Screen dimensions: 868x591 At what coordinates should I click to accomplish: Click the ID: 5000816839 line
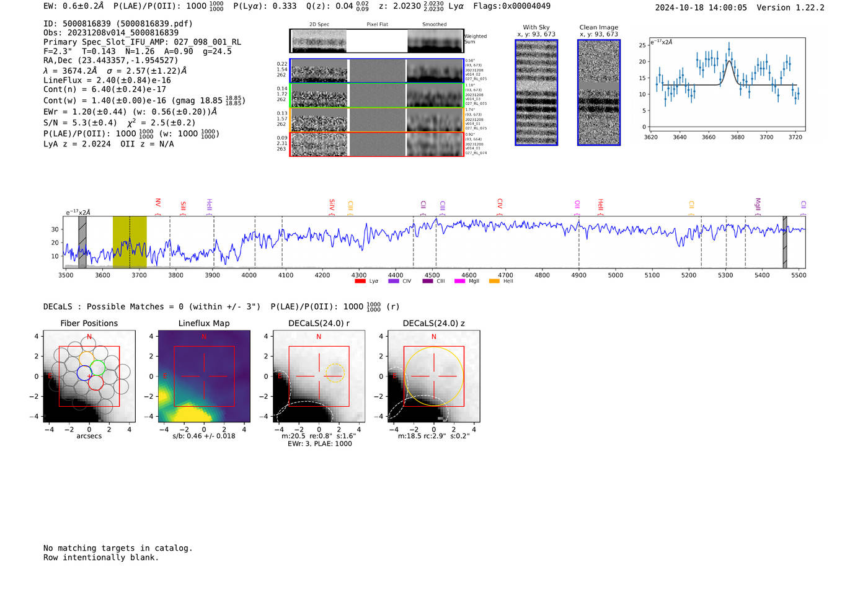[118, 24]
